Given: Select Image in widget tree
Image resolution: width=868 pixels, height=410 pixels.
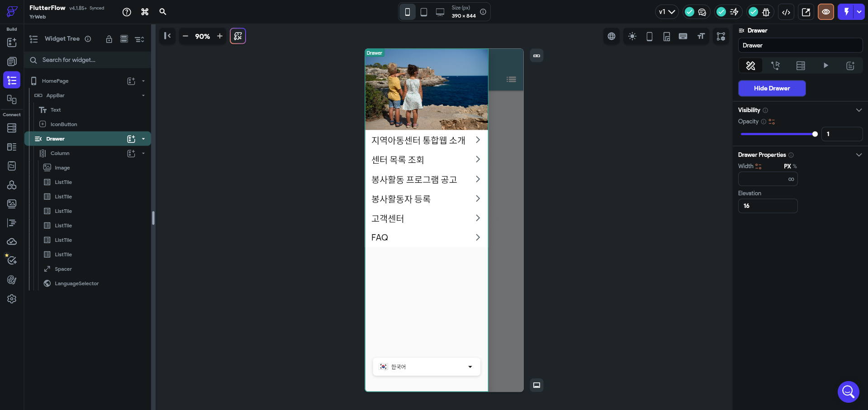Looking at the screenshot, I should [62, 168].
